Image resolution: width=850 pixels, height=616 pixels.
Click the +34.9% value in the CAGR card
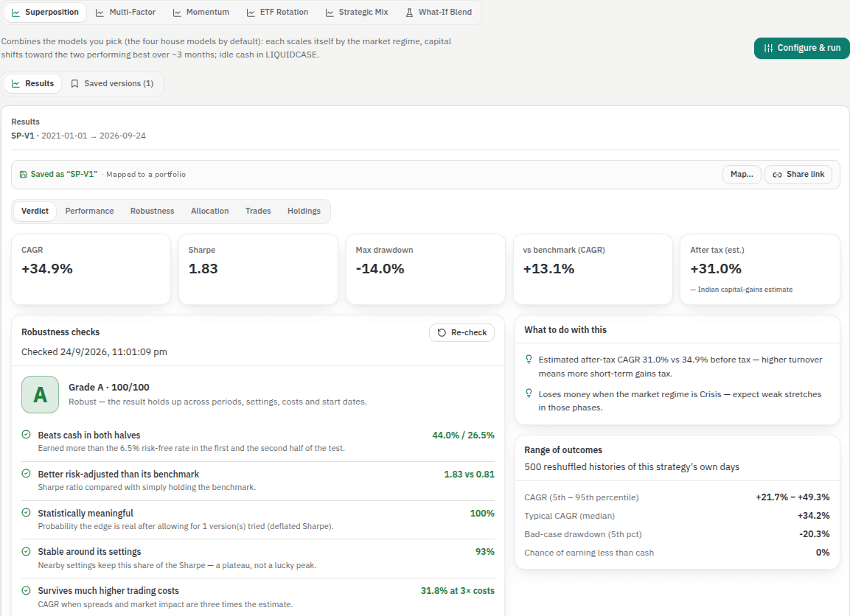(47, 269)
